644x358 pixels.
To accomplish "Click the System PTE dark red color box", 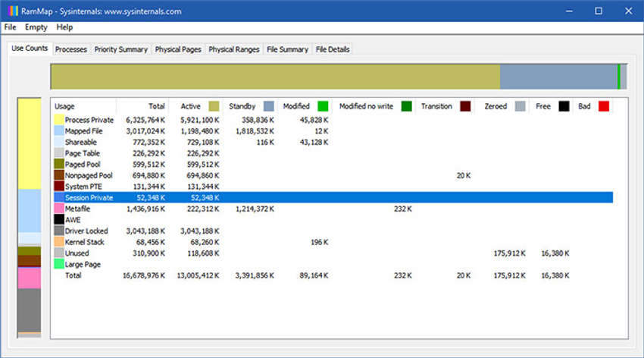I will pos(59,187).
